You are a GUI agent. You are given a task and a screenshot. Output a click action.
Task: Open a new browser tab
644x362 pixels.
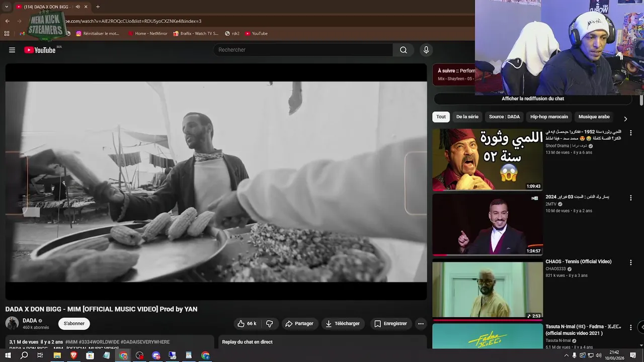point(98,7)
